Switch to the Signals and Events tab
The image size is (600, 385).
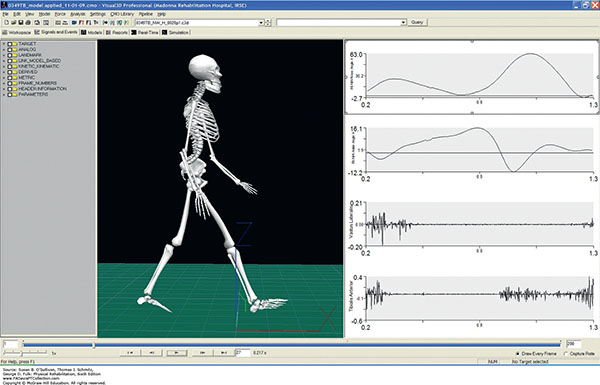pyautogui.click(x=56, y=32)
